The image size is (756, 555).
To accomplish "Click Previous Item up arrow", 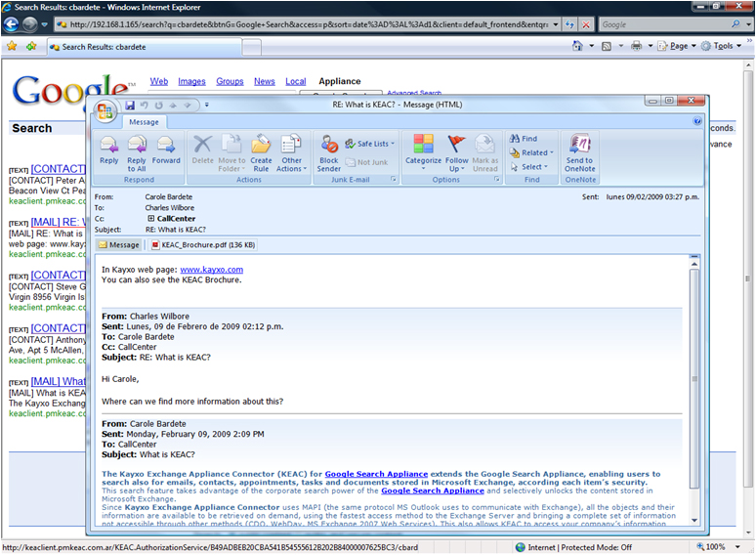I will (173, 106).
